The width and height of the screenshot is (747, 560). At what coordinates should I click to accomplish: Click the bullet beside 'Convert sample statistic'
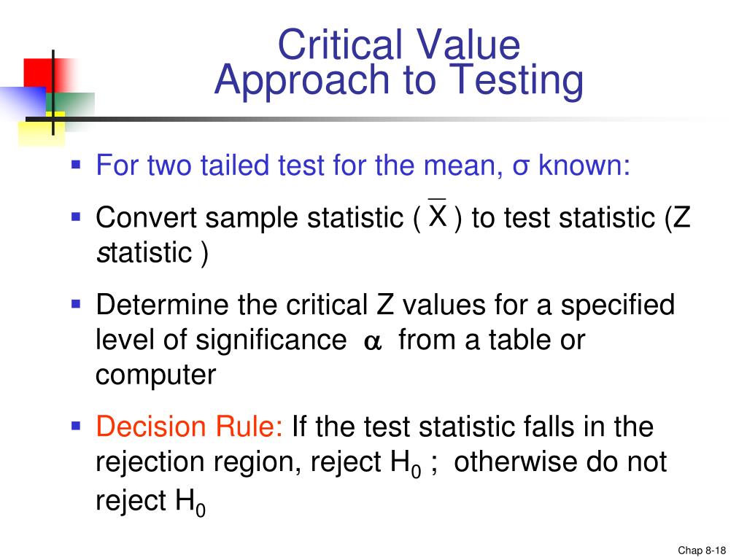76,217
